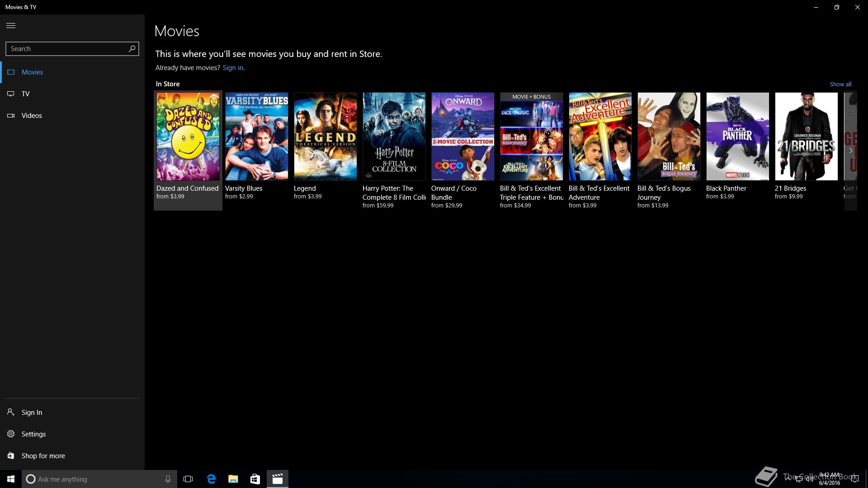Screen dimensions: 868x488
Task: Click 'from $59.99' price text
Action: [x=378, y=206]
